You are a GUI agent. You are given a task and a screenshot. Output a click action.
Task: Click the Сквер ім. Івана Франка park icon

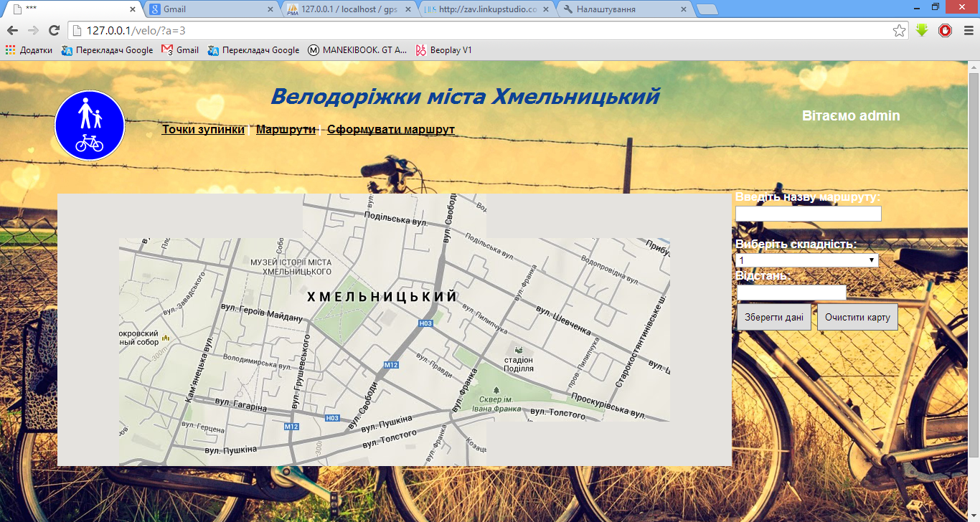point(496,389)
